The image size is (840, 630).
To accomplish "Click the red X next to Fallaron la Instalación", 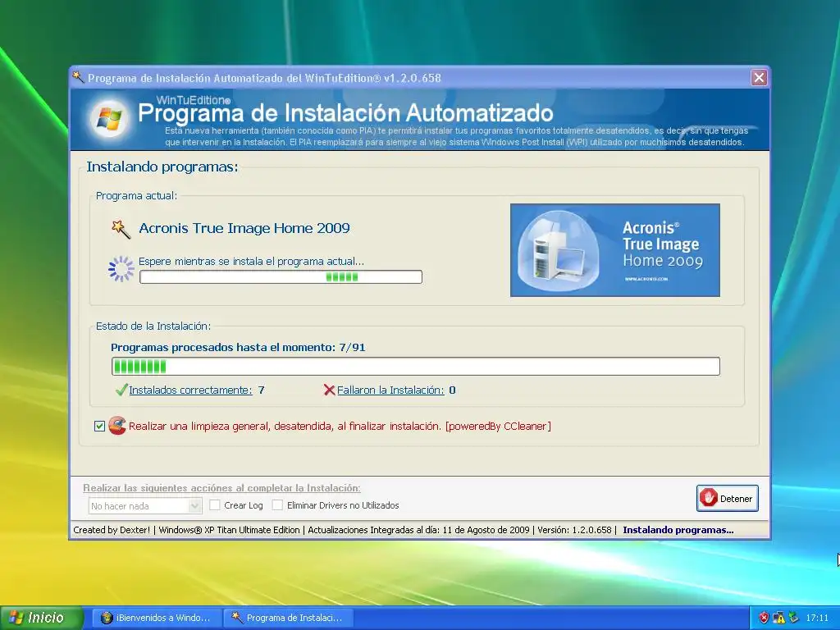I will pos(329,390).
